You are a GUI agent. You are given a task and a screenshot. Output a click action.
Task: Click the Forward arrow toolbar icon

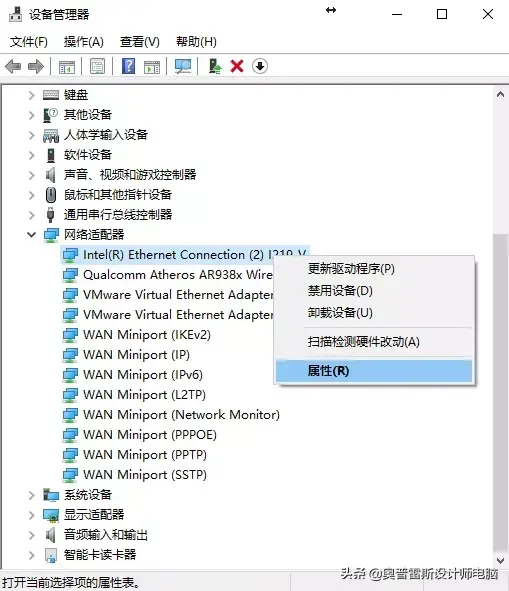point(36,67)
